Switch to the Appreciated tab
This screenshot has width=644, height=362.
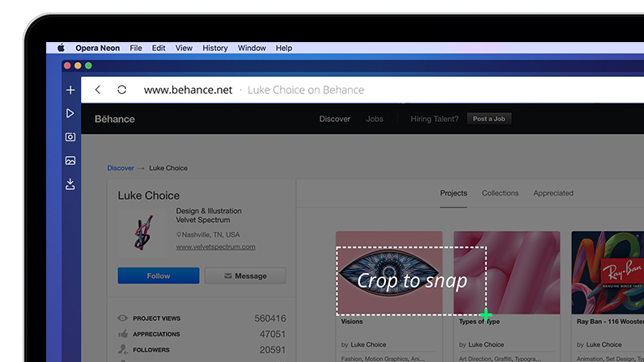[553, 193]
